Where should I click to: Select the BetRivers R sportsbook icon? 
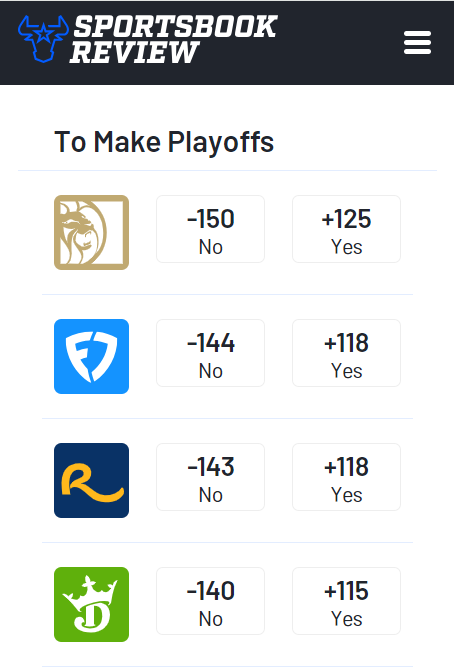pyautogui.click(x=91, y=480)
